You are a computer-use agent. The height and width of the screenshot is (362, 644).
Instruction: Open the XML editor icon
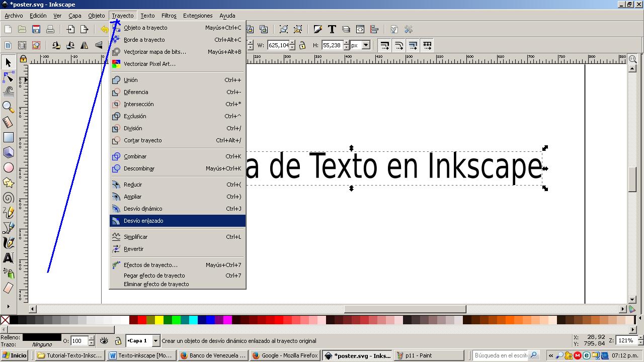[360, 29]
